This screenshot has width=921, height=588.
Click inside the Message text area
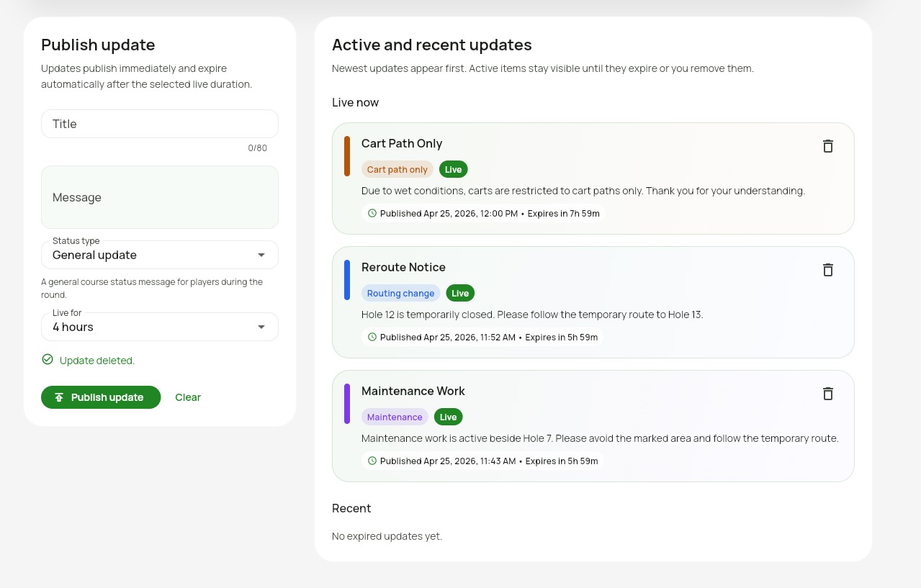pos(159,197)
